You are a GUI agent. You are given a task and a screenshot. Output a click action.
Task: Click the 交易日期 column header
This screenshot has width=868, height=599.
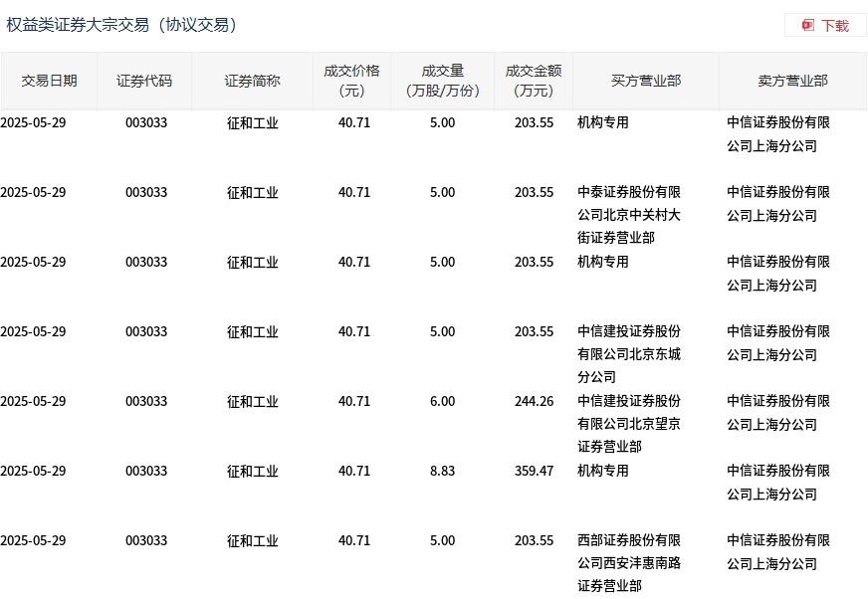coord(49,81)
